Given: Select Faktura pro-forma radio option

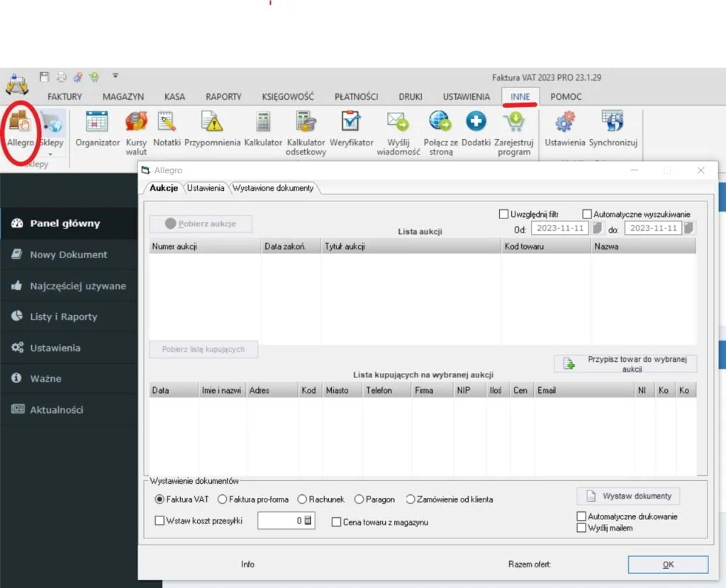Looking at the screenshot, I should pos(222,499).
